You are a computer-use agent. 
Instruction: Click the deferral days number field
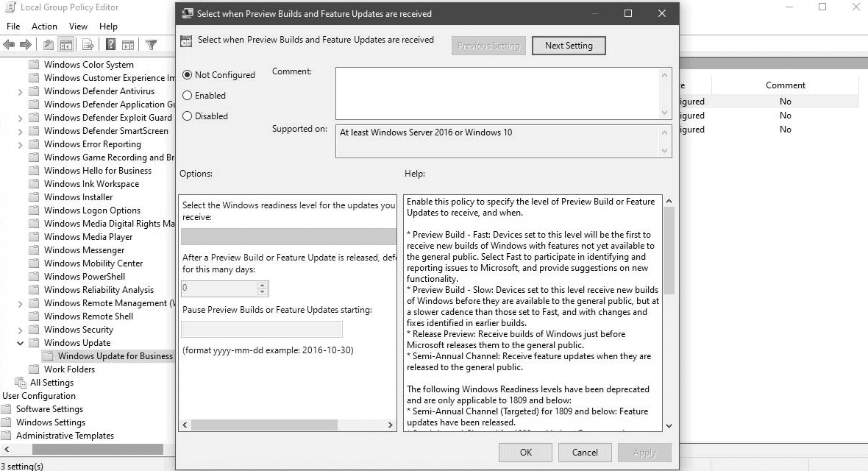[219, 288]
